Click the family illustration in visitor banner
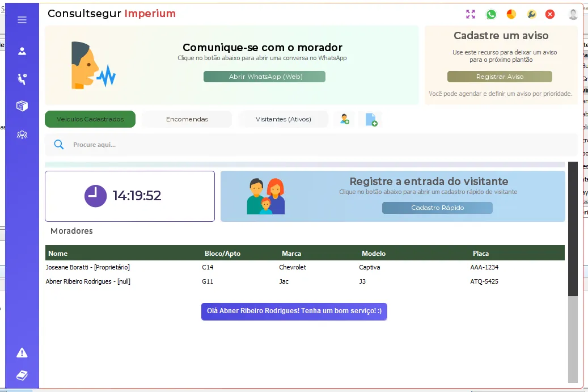 (266, 196)
